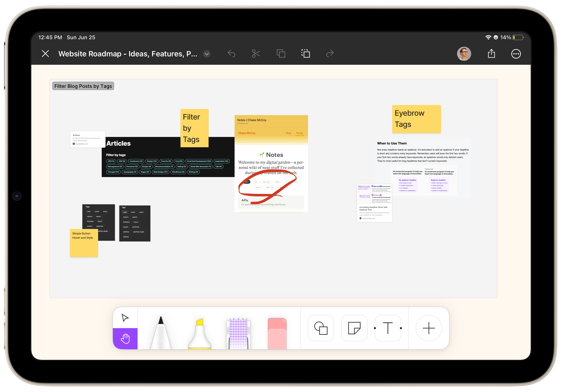
Task: Select the Filter Blog Posts by Tags label
Action: coord(83,86)
